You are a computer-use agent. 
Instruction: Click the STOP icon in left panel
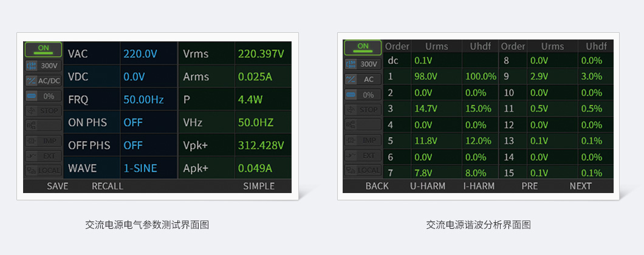pos(43,111)
